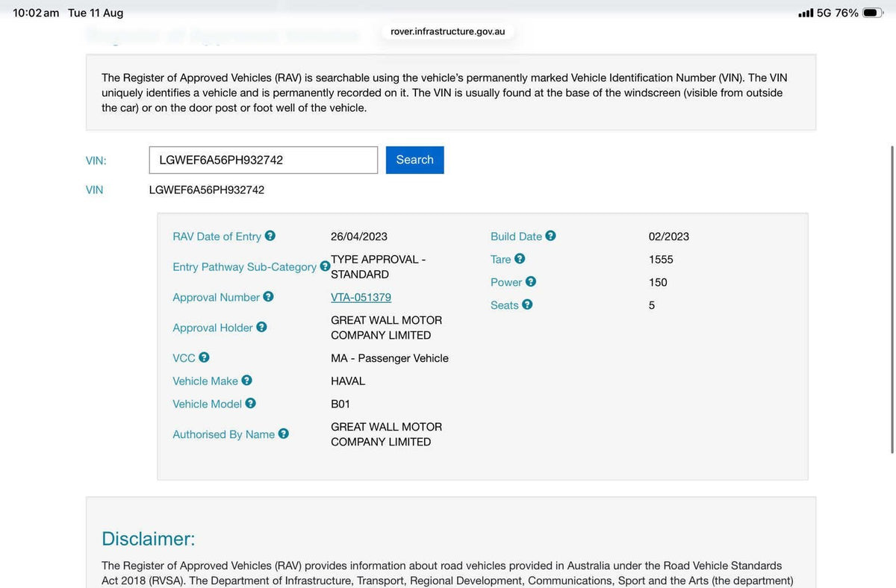Screen dimensions: 896x588
Task: Open approval number VTA-051379 link
Action: [x=361, y=297]
